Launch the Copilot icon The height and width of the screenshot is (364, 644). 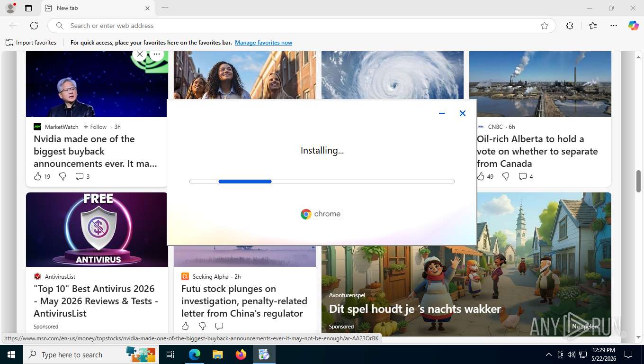[634, 26]
